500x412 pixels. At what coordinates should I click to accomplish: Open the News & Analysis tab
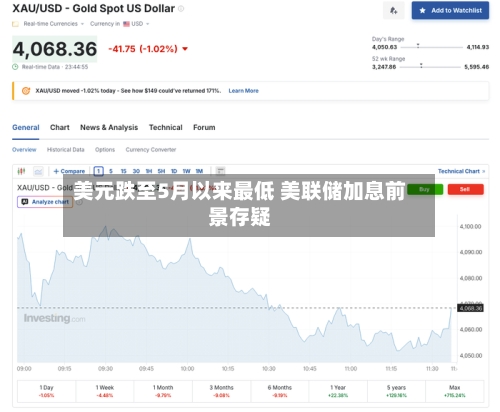[109, 128]
